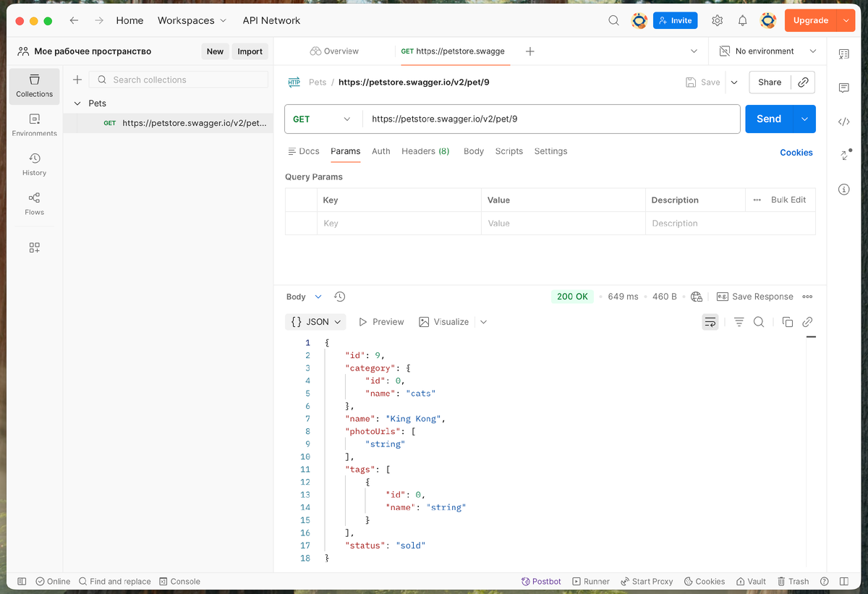Open the Save options arrow
868x594 pixels.
[734, 82]
